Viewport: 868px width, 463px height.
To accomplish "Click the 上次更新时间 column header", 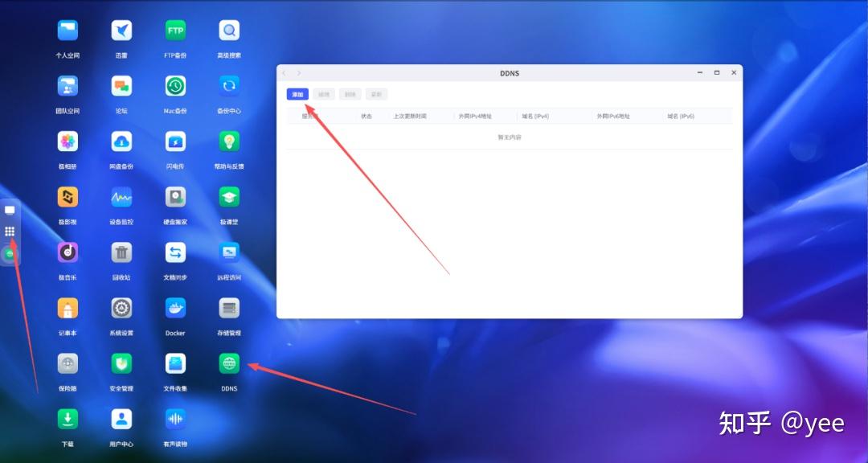I will click(x=410, y=117).
